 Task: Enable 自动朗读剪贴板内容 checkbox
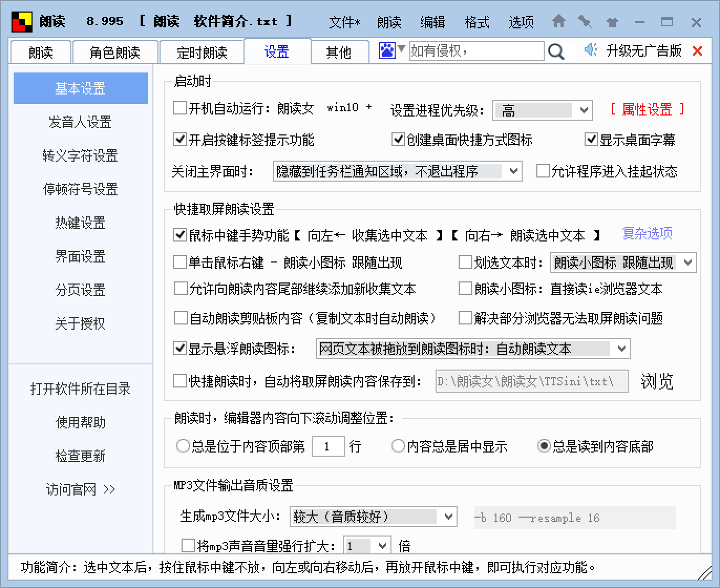point(181,318)
